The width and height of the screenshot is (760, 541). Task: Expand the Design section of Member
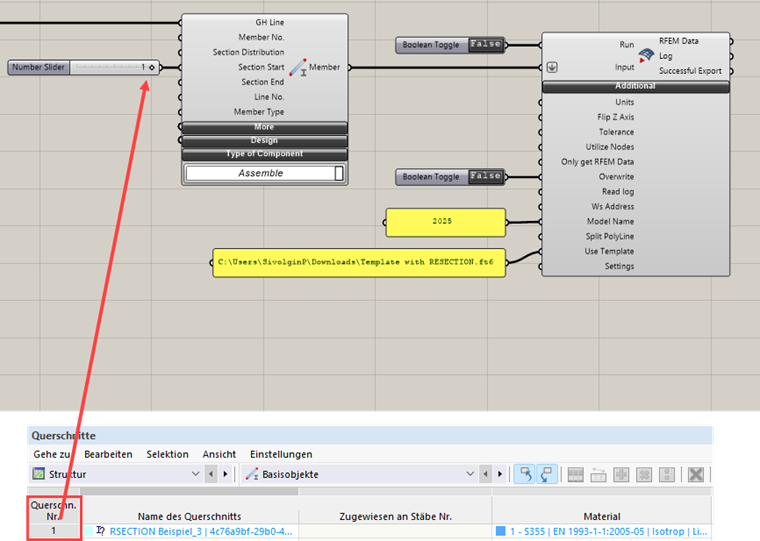(x=264, y=141)
